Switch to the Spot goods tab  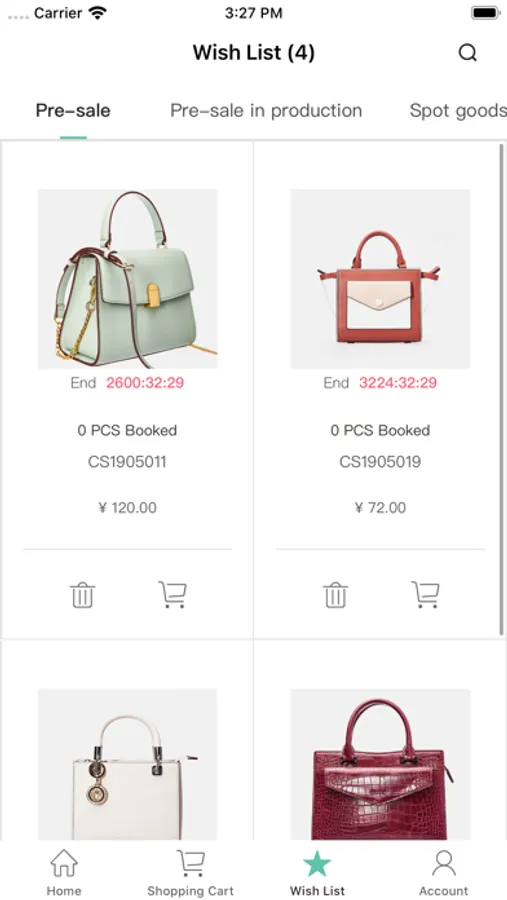click(x=458, y=111)
